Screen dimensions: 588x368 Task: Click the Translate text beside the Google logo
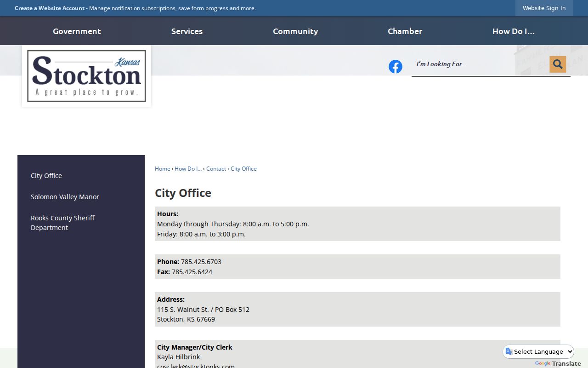[566, 363]
